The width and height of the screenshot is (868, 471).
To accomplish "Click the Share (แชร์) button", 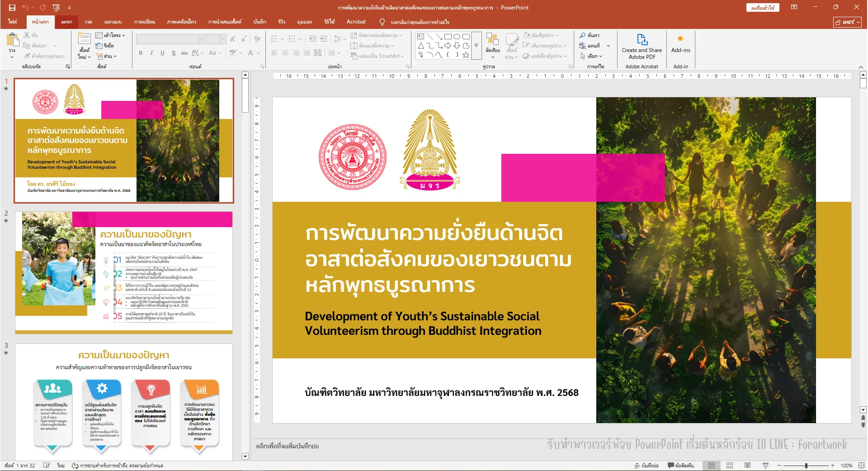I will click(x=847, y=22).
